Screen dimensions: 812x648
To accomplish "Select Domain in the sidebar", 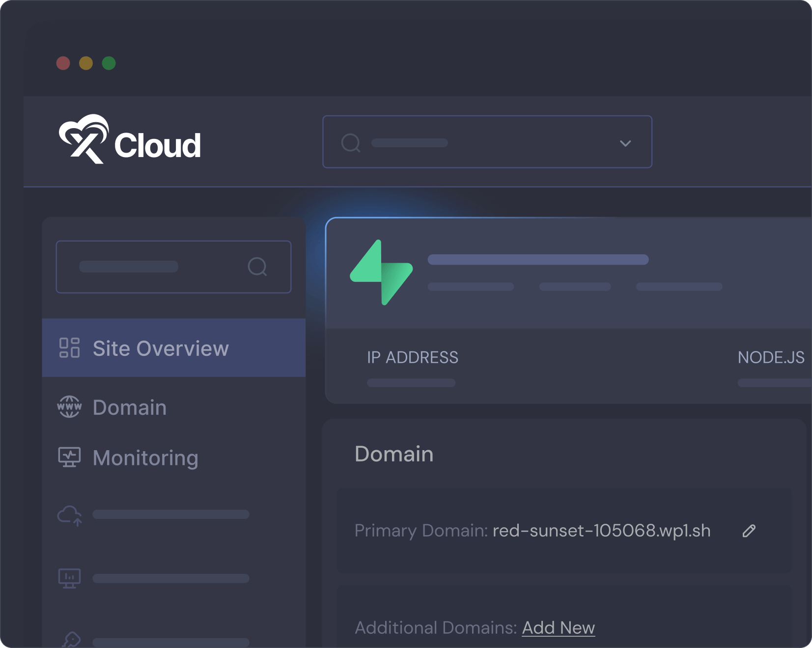I will point(130,407).
